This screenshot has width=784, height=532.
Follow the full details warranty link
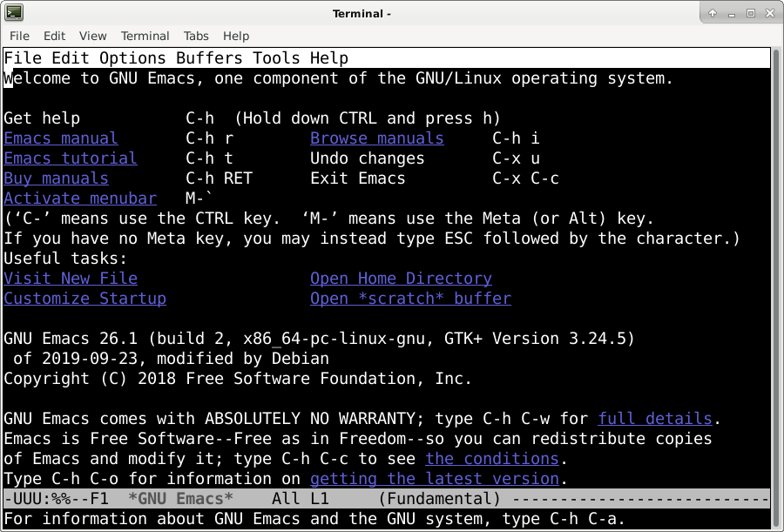[655, 418]
